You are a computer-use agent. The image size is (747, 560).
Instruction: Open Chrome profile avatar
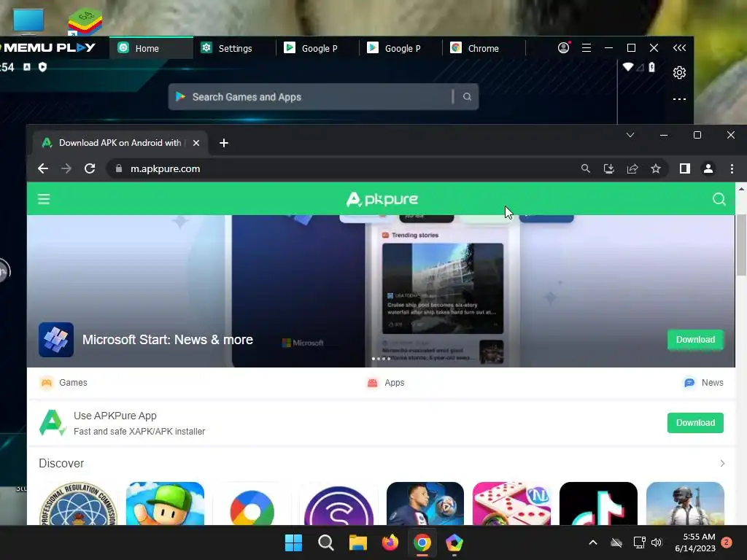point(708,168)
